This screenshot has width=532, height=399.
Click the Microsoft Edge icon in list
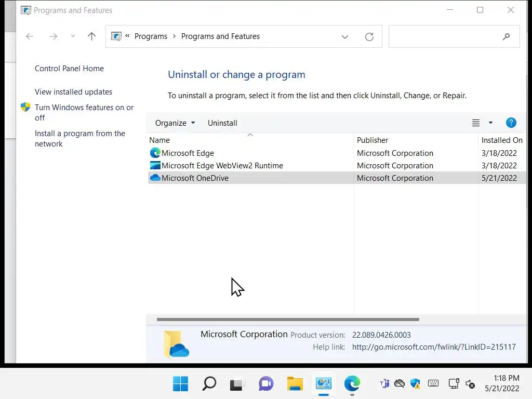(x=155, y=153)
